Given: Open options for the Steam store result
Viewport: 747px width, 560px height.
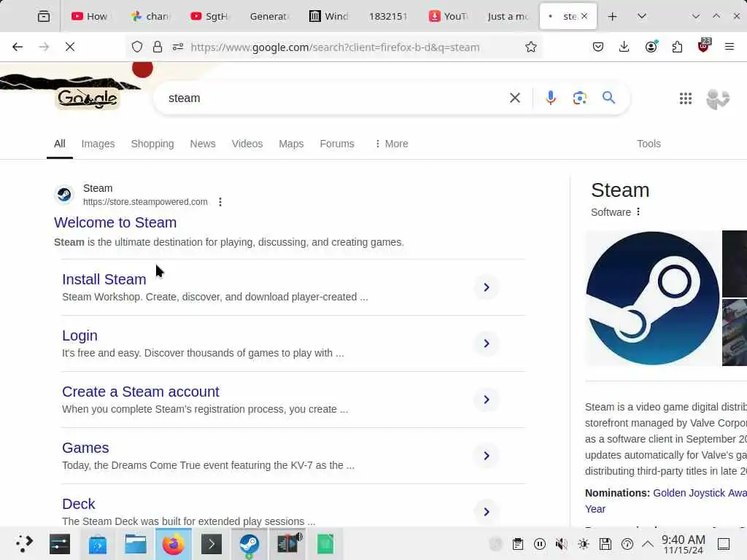Looking at the screenshot, I should coord(220,202).
